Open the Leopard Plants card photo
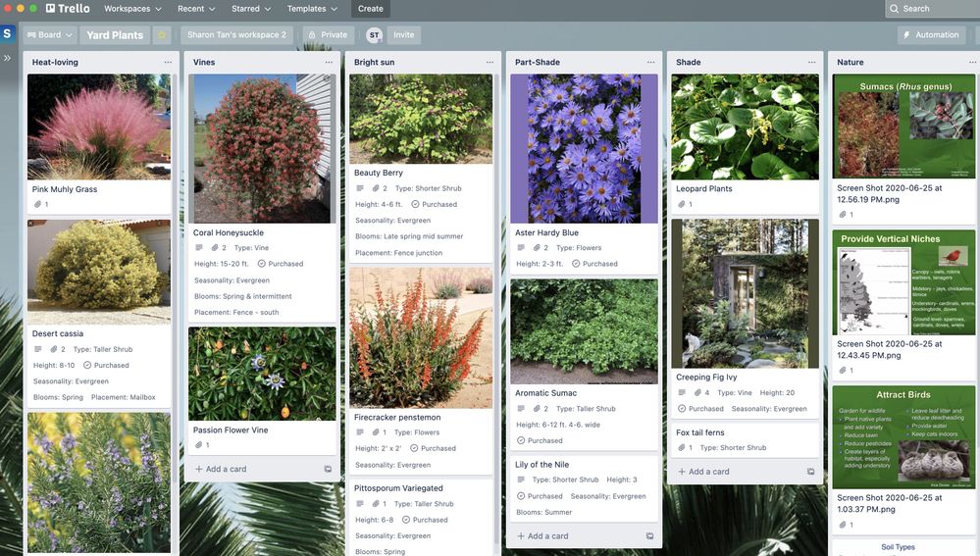Image resolution: width=980 pixels, height=556 pixels. [x=745, y=126]
